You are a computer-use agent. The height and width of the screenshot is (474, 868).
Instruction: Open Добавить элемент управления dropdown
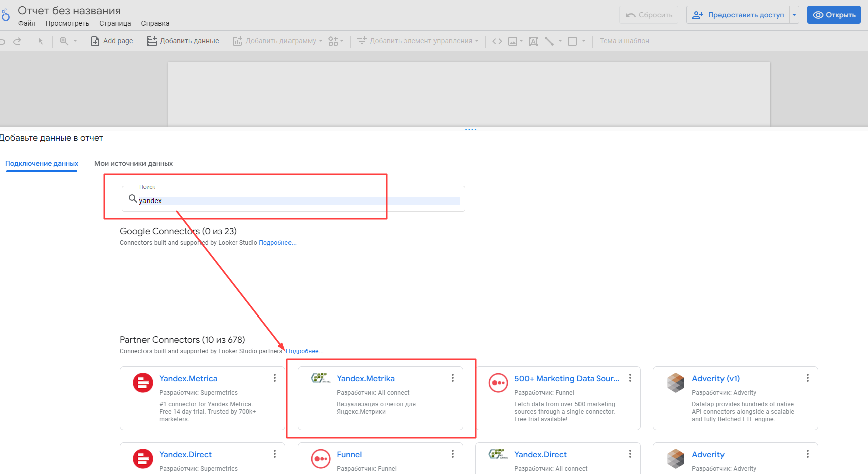pos(417,41)
